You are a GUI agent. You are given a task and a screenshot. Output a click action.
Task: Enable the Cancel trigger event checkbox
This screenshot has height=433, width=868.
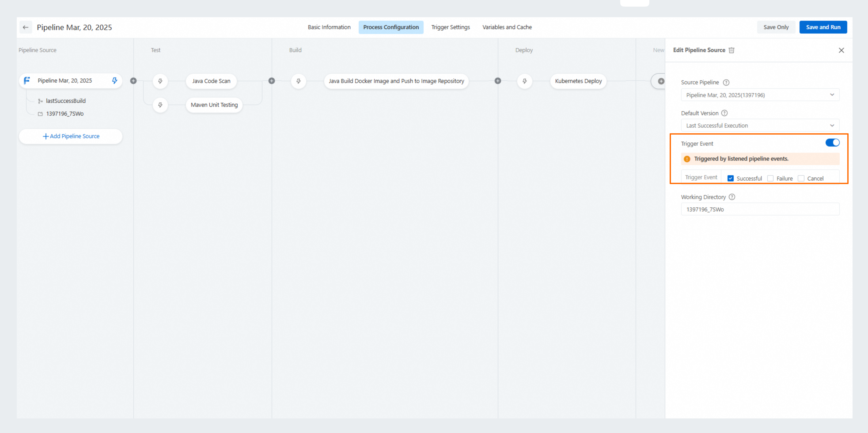pos(801,179)
